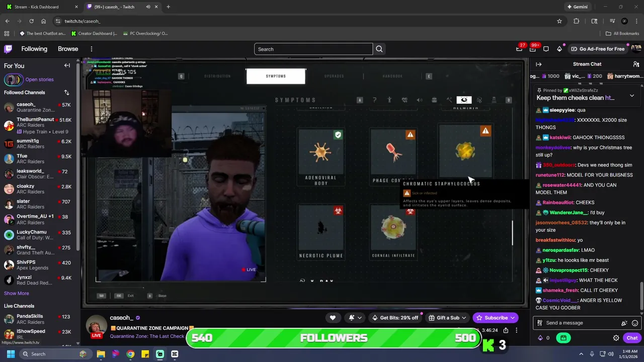Viewport: 644px width, 362px height.
Task: Open the Chrome extensions puzzle icon
Action: (577, 21)
